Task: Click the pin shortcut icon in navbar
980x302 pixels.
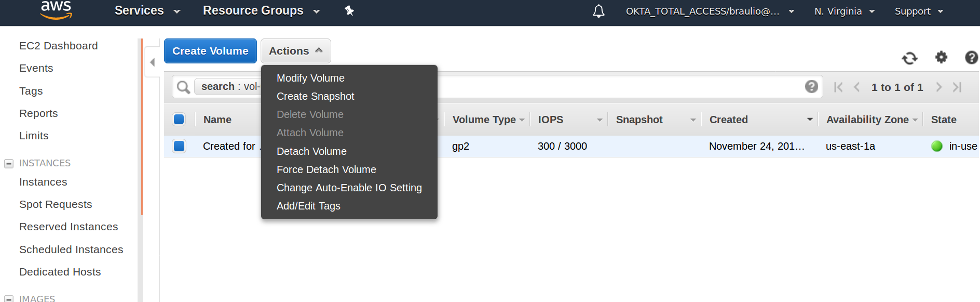Action: click(349, 11)
